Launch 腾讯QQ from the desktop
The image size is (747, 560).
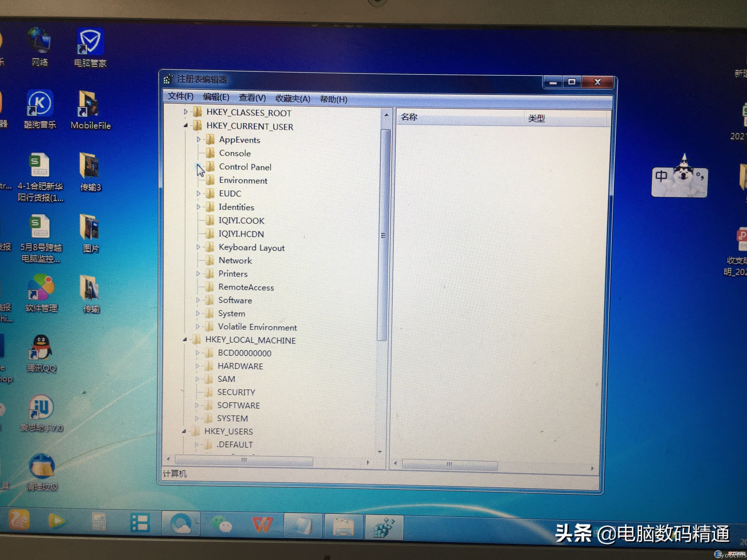coord(41,353)
